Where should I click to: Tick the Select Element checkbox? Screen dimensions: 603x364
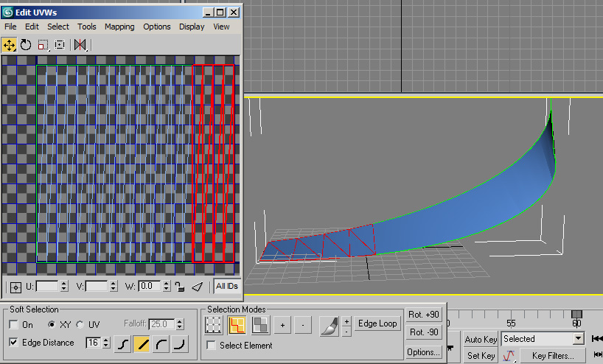pos(211,345)
